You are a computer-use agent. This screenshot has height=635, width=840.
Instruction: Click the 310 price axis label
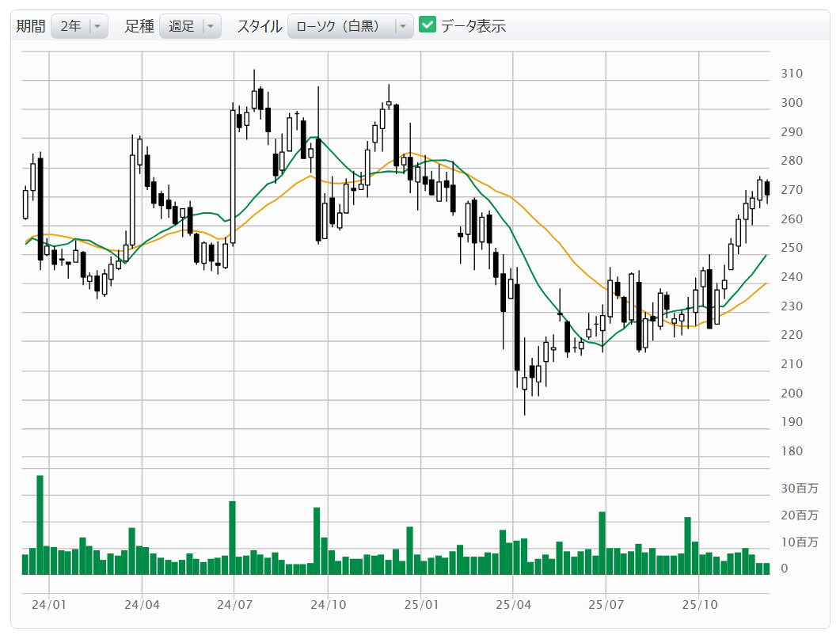tap(792, 74)
